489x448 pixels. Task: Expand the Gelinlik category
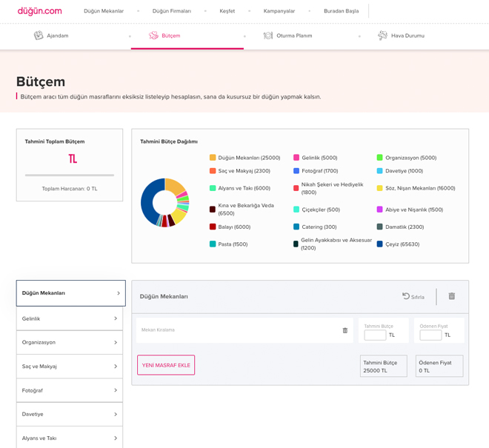tap(70, 318)
